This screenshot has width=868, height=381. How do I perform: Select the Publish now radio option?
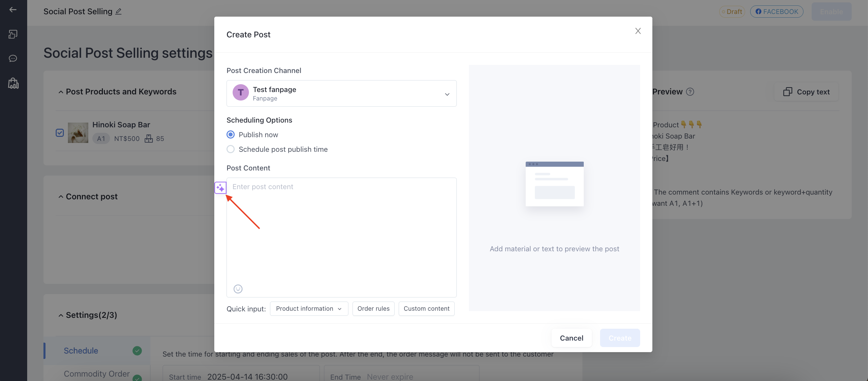click(x=231, y=134)
